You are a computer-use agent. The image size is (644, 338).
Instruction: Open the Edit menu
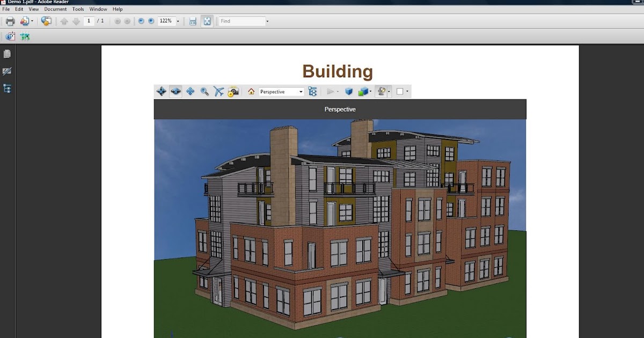coord(19,9)
